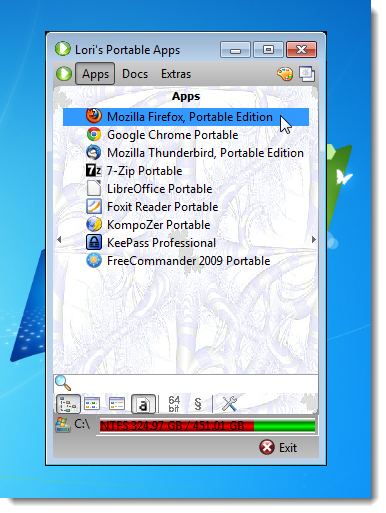This screenshot has width=386, height=513.
Task: Select the second window layout view icon
Action: coord(92,404)
